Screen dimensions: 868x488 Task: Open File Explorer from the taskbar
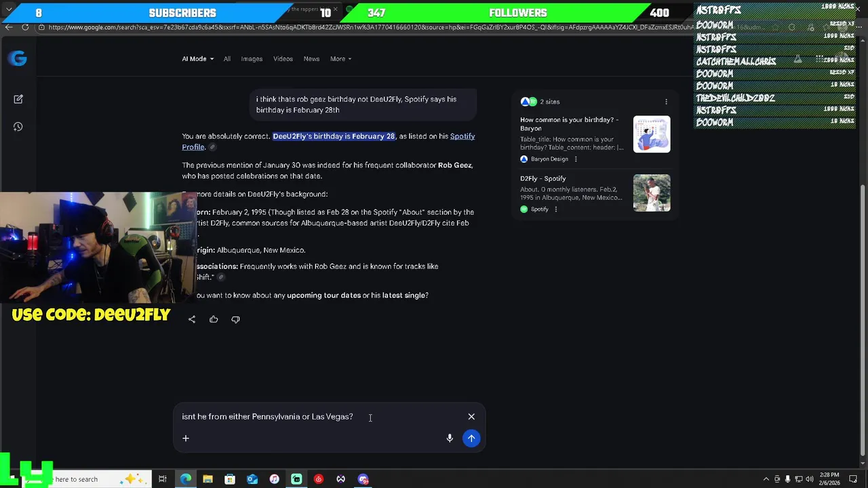[208, 479]
